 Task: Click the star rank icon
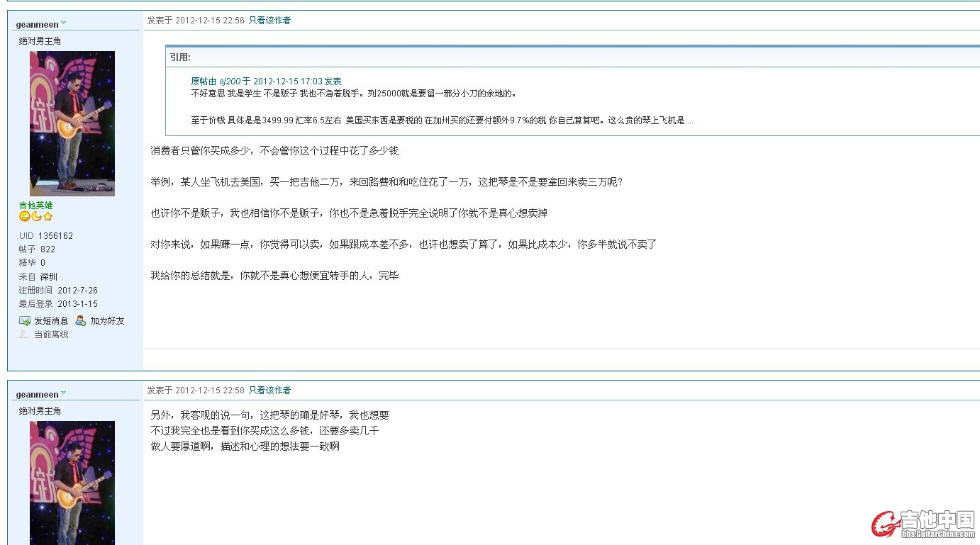tap(48, 217)
